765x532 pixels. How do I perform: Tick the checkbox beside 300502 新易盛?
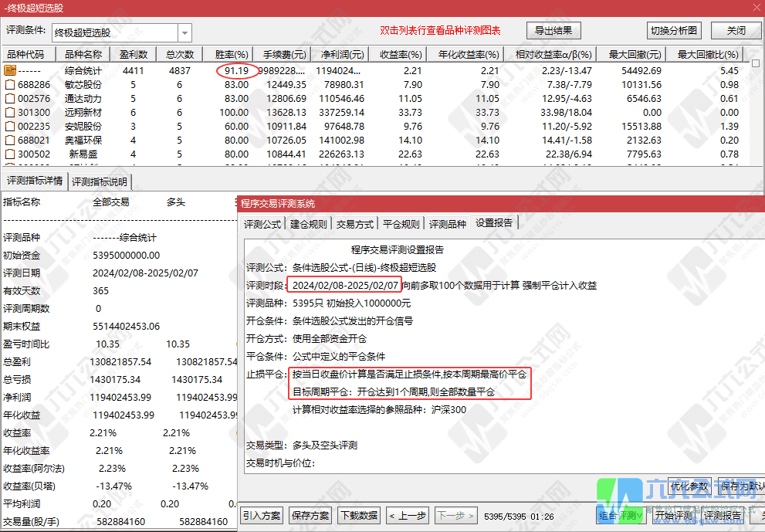[11, 154]
